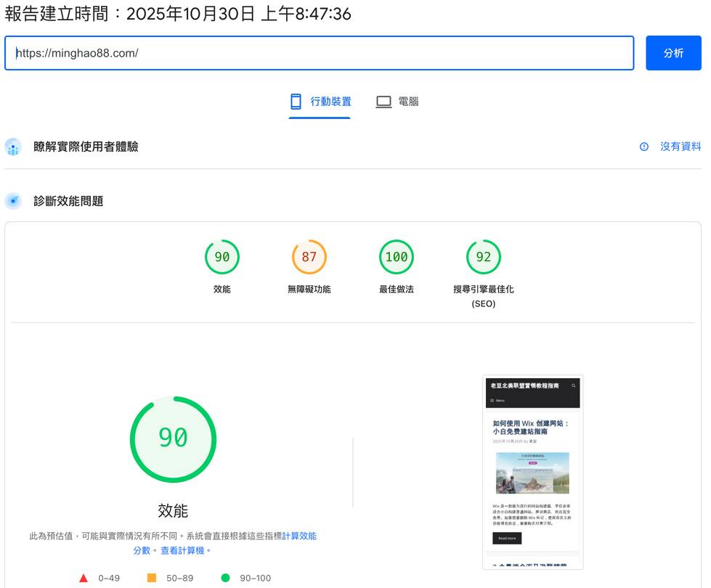The height and width of the screenshot is (588, 711).
Task: Click the info icon next to 沒有資料
Action: pos(643,146)
